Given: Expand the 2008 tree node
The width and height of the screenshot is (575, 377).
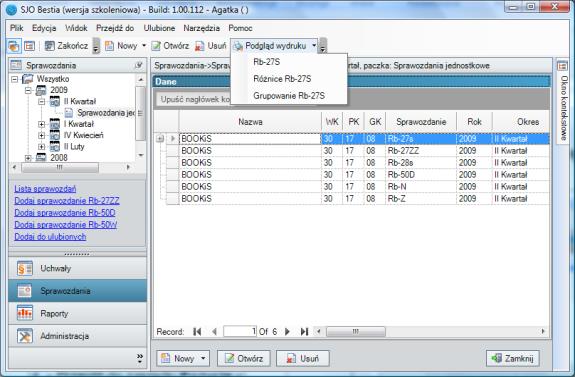Looking at the screenshot, I should [x=28, y=158].
